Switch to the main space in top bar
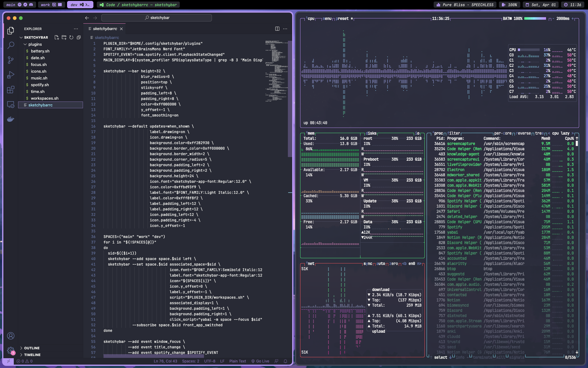Screen dimensions: 588x368 [19, 5]
